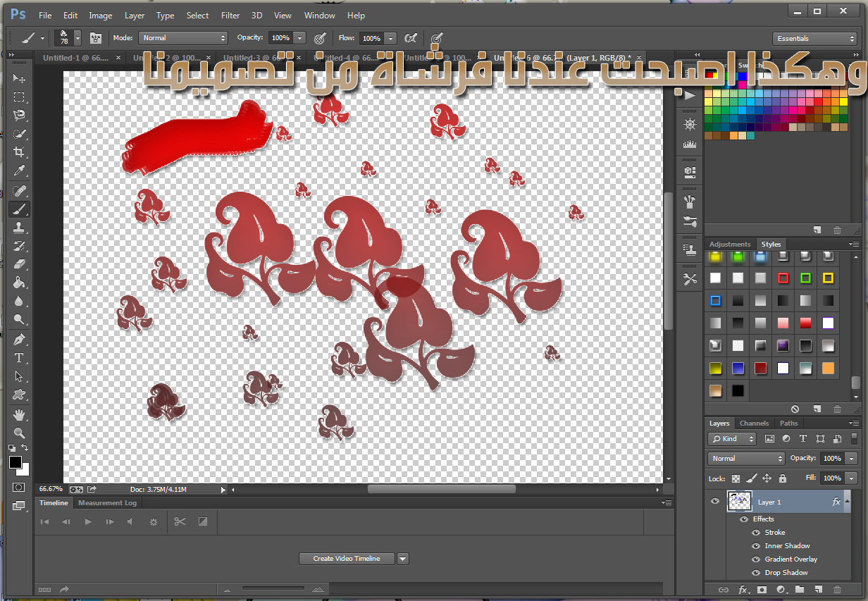The width and height of the screenshot is (868, 601).
Task: Switch to the Channels tab
Action: (754, 423)
